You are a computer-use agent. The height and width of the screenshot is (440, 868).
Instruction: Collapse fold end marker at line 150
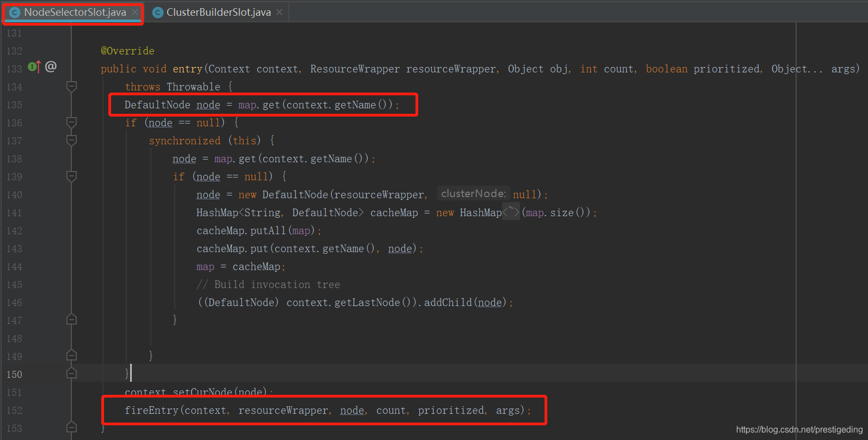click(71, 373)
